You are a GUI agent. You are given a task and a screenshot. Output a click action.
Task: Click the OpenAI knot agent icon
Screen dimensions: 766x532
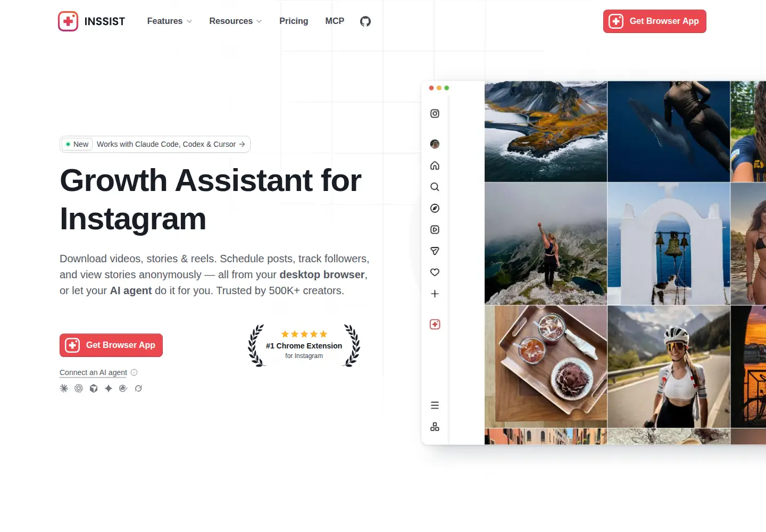[79, 388]
